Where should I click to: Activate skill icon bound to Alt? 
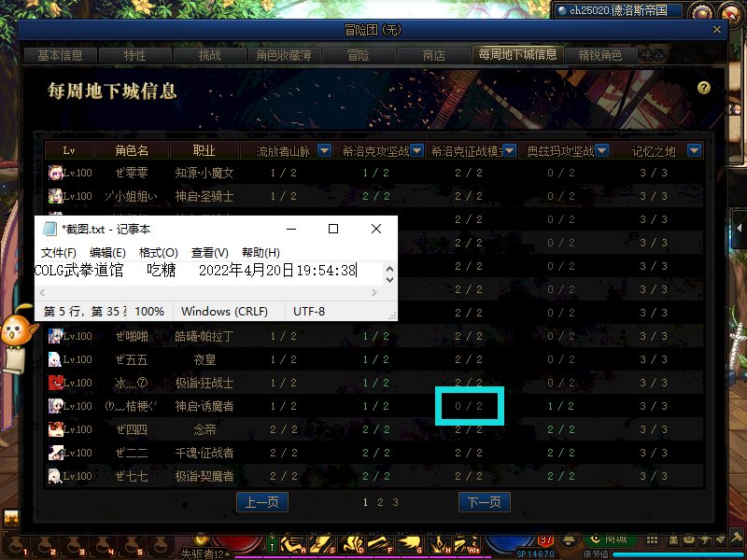point(467,545)
